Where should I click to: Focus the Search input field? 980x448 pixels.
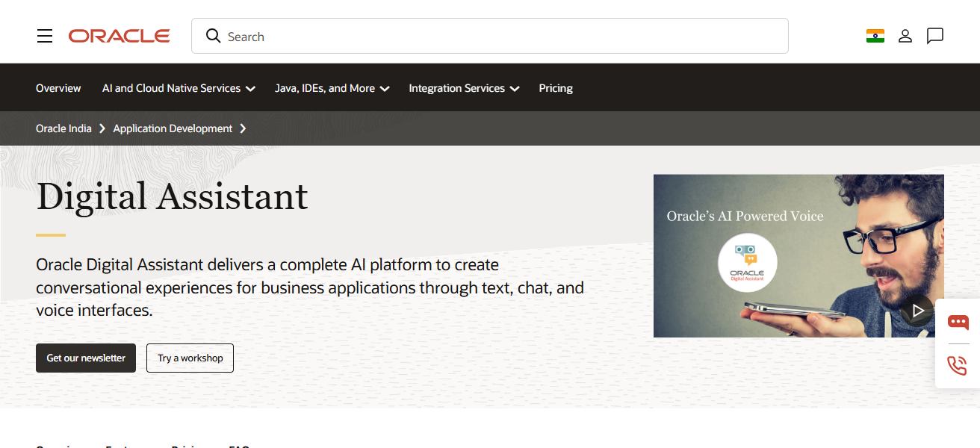point(490,36)
